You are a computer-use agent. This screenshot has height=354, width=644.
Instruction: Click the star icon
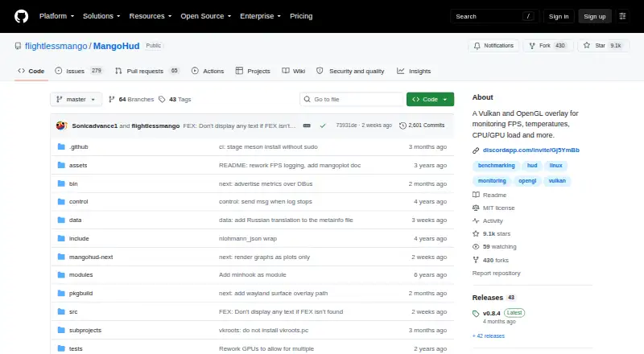tap(587, 46)
